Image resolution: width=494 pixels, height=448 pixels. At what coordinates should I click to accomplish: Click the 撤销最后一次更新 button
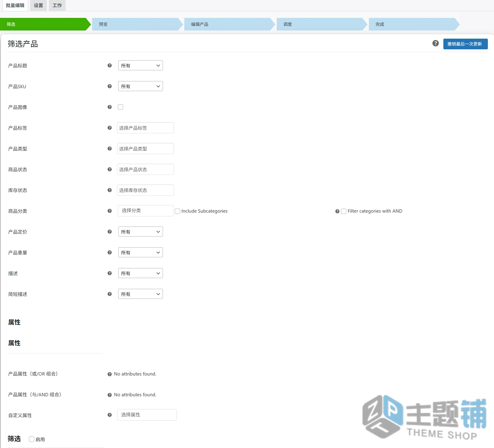465,44
